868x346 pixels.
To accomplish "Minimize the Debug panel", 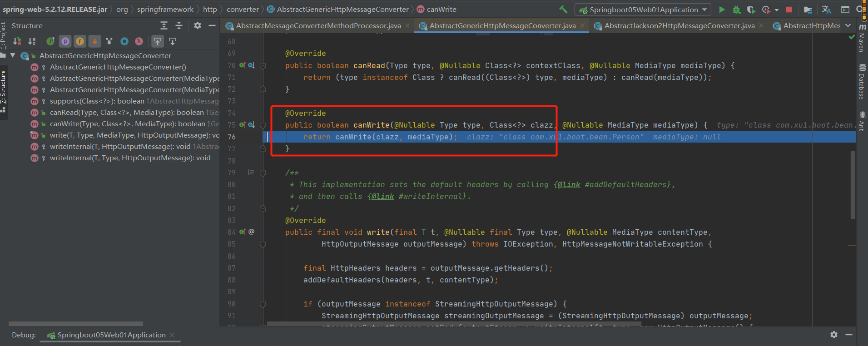I will pos(849,335).
